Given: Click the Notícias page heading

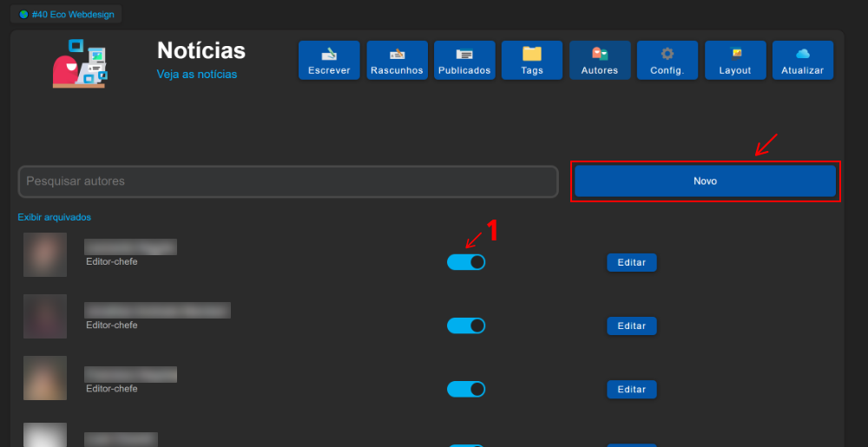Looking at the screenshot, I should 201,50.
